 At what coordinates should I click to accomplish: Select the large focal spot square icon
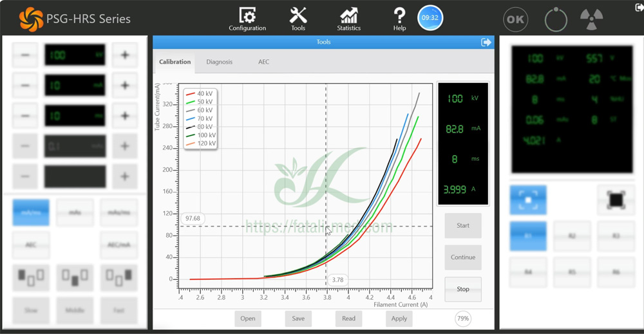[616, 200]
